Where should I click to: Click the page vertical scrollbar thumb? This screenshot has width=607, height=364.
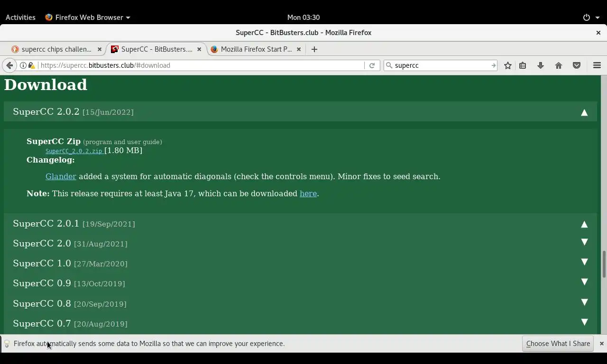point(604,264)
